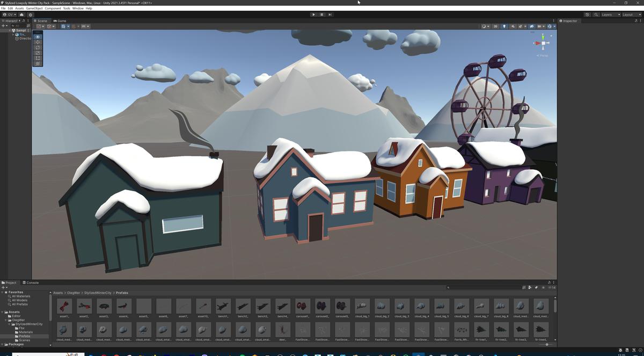Select the Fbx folder in project tree
The height and width of the screenshot is (356, 644).
pyautogui.click(x=21, y=328)
